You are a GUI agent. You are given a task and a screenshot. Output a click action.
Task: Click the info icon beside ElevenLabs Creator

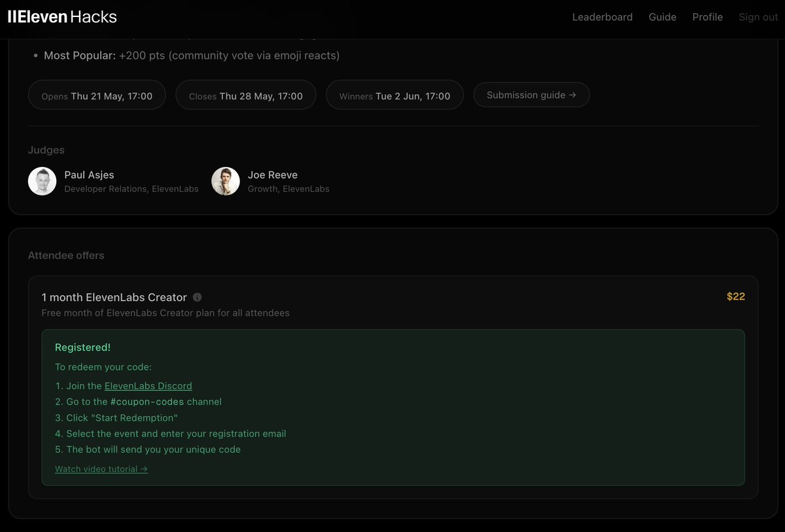pyautogui.click(x=198, y=297)
